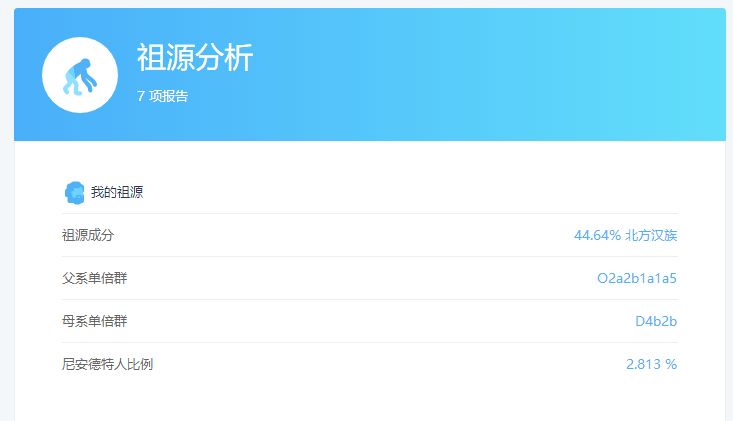Viewport: 733px width, 421px height.
Task: Open the 7 项报告 report count
Action: [163, 96]
